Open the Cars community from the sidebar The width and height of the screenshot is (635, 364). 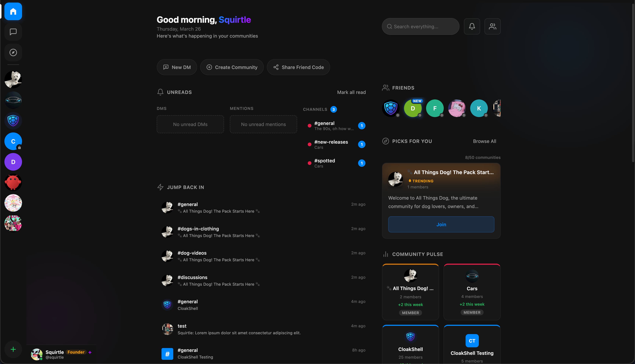(x=13, y=100)
